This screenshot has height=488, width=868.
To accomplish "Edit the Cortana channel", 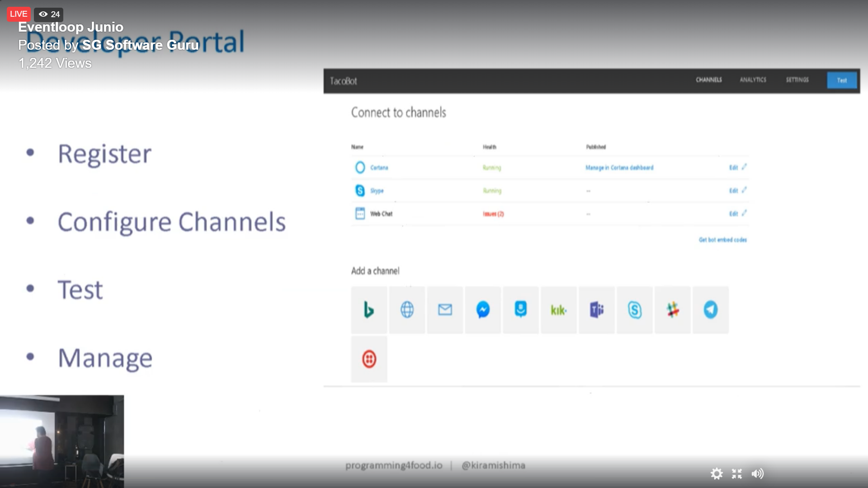I will point(738,168).
